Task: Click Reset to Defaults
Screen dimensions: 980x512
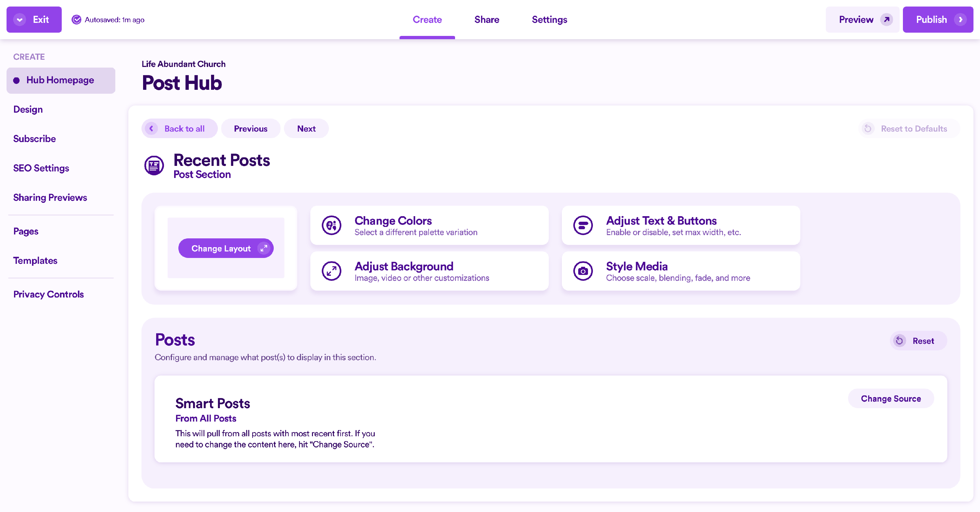Action: click(x=909, y=129)
